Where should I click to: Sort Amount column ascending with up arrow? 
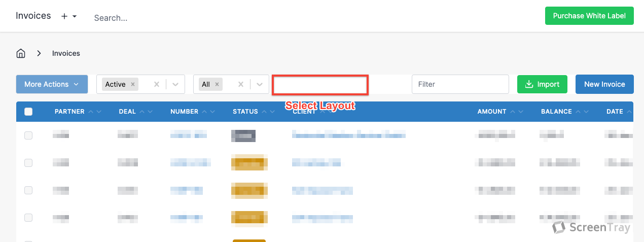tap(513, 112)
